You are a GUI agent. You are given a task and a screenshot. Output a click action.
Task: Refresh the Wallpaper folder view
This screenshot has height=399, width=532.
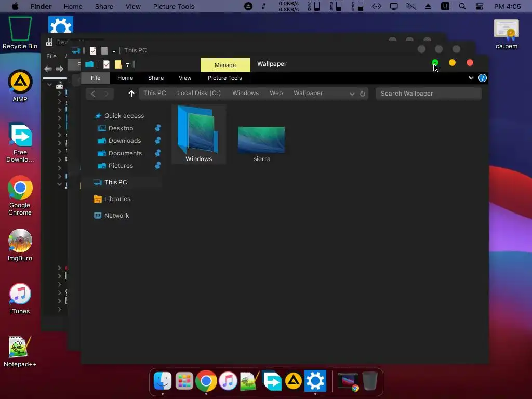click(x=362, y=94)
